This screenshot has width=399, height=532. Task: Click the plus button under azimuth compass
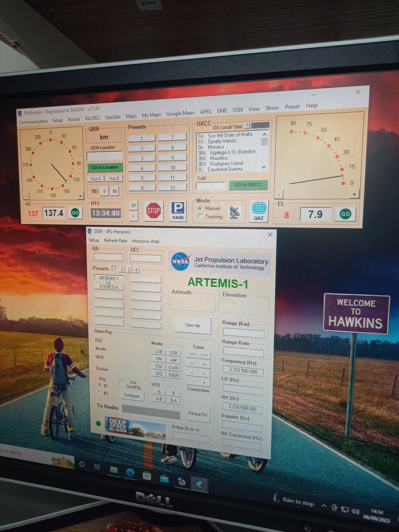(80, 196)
